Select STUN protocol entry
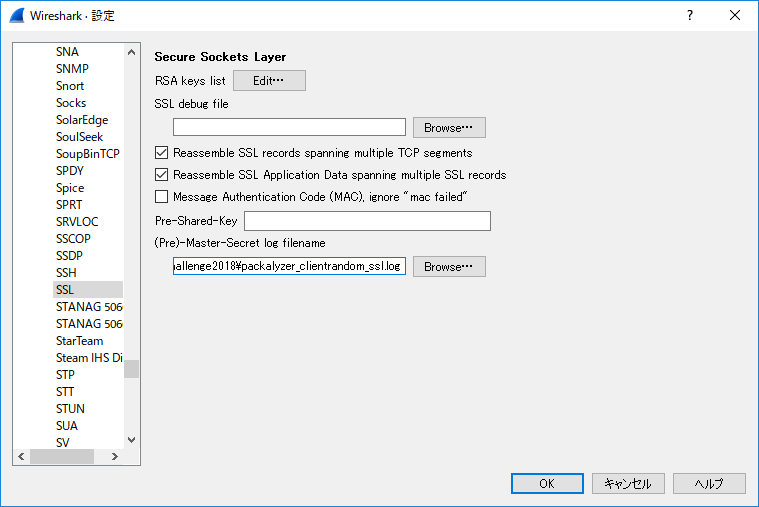Viewport: 759px width, 507px height. click(70, 408)
